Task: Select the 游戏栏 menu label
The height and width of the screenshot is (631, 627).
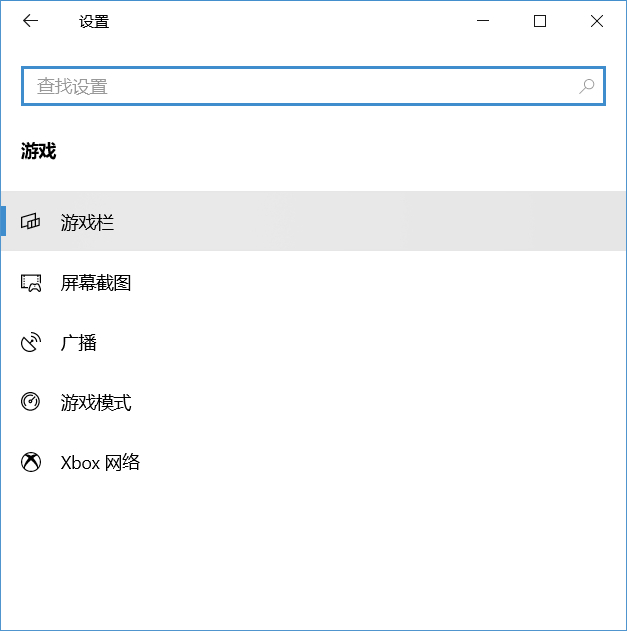Action: [x=88, y=222]
